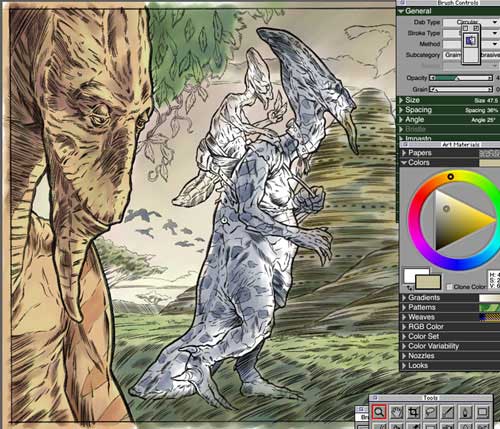Open the Stroke Type dropdown arrow
The width and height of the screenshot is (500, 429).
tap(495, 33)
